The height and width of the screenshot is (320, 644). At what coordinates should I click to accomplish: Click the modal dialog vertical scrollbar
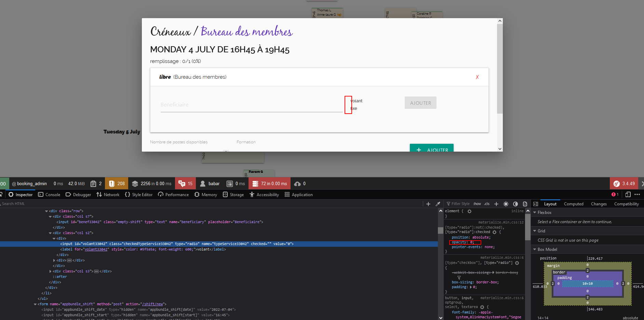tap(500, 68)
